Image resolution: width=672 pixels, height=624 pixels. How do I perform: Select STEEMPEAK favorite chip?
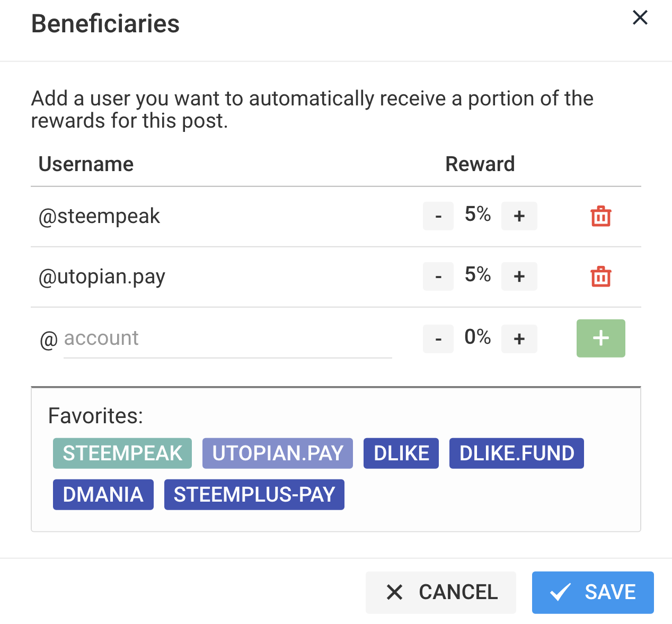(x=122, y=453)
